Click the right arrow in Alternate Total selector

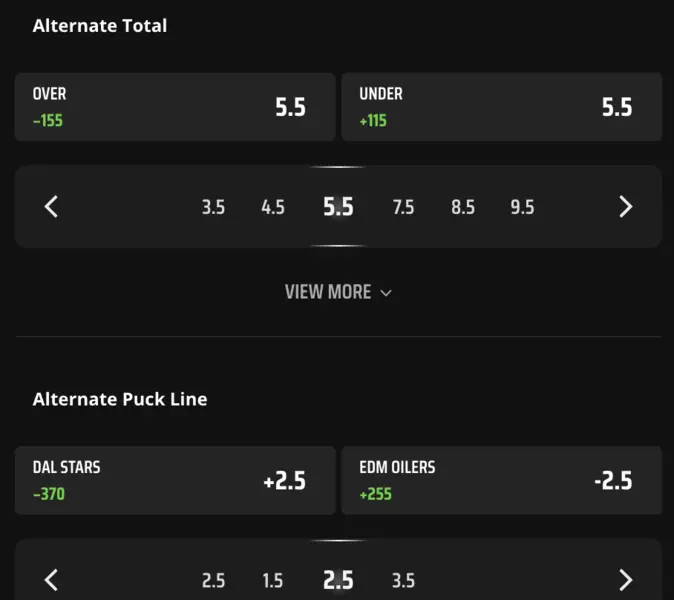click(625, 207)
